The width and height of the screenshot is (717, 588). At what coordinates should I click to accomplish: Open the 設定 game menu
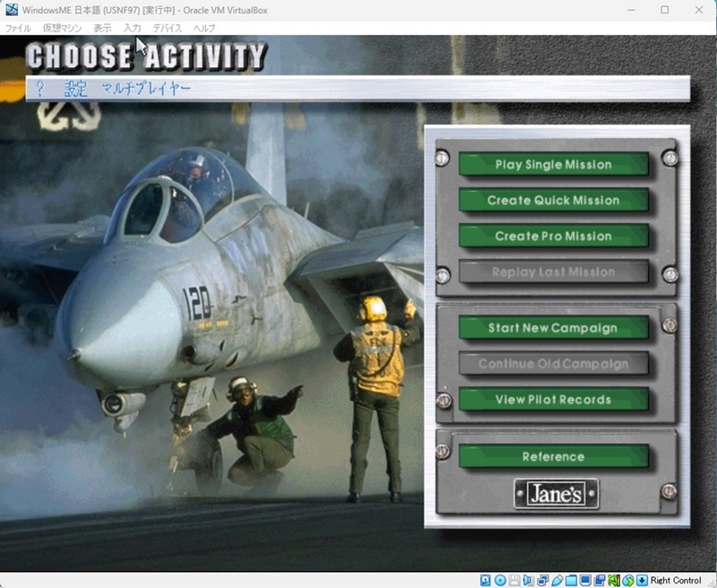tap(75, 88)
